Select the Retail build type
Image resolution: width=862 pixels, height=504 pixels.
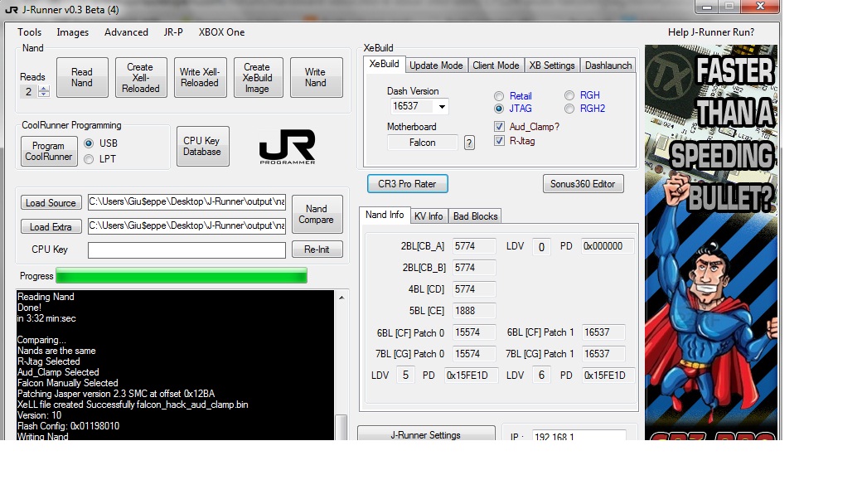(x=499, y=96)
